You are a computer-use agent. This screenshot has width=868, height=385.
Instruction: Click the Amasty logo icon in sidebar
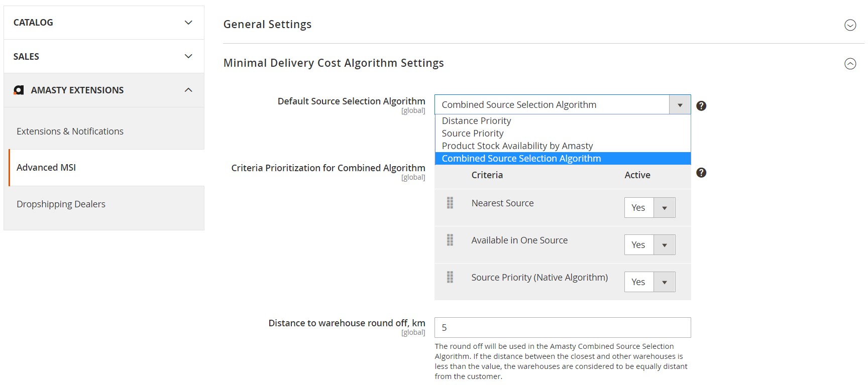pos(19,90)
